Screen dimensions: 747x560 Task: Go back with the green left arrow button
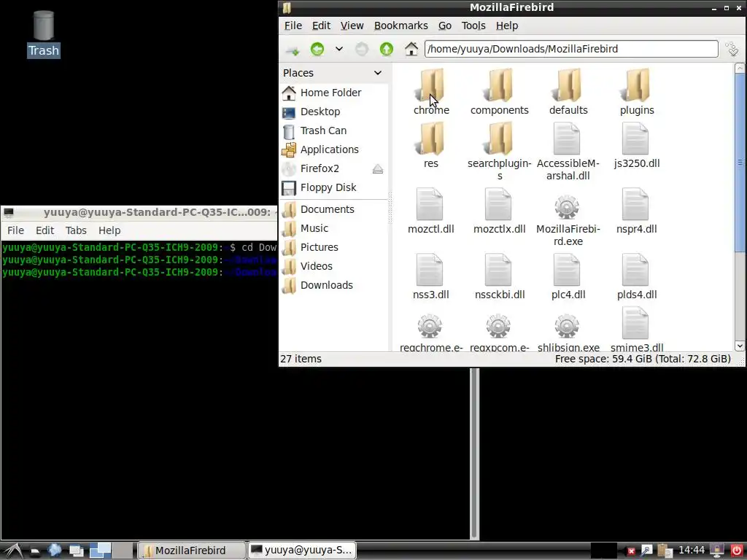point(317,49)
